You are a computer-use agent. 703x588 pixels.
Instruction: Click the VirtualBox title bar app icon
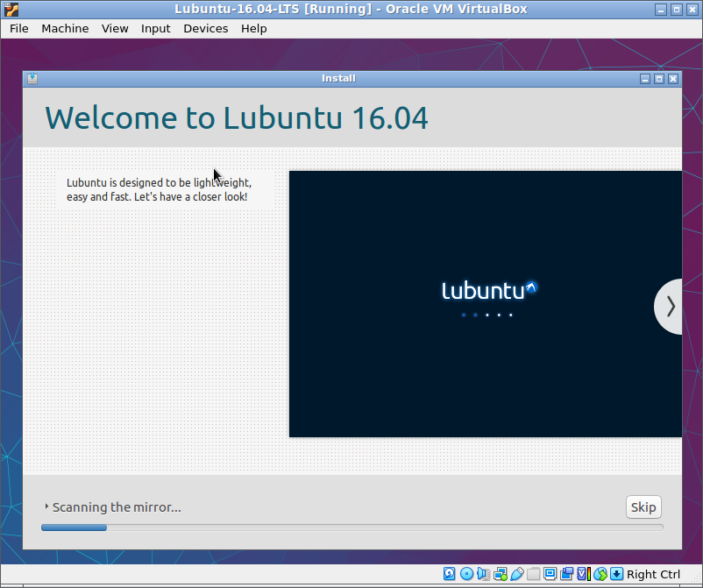(11, 10)
